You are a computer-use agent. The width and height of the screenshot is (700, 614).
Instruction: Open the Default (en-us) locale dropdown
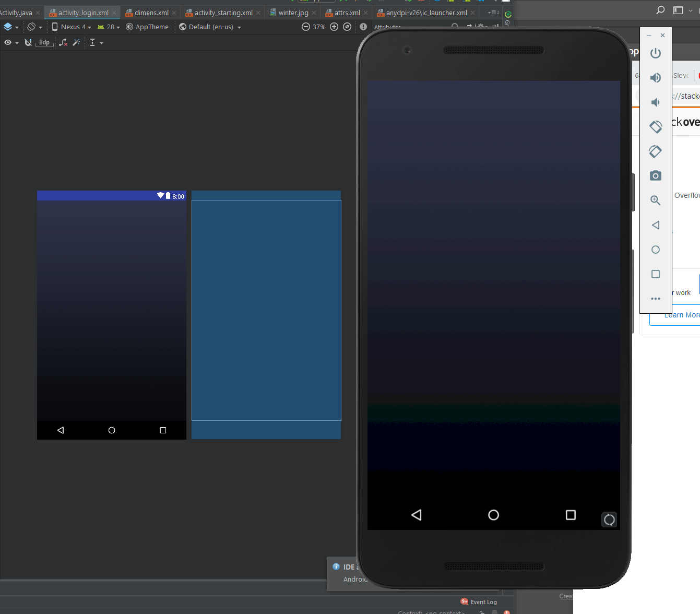coord(210,27)
